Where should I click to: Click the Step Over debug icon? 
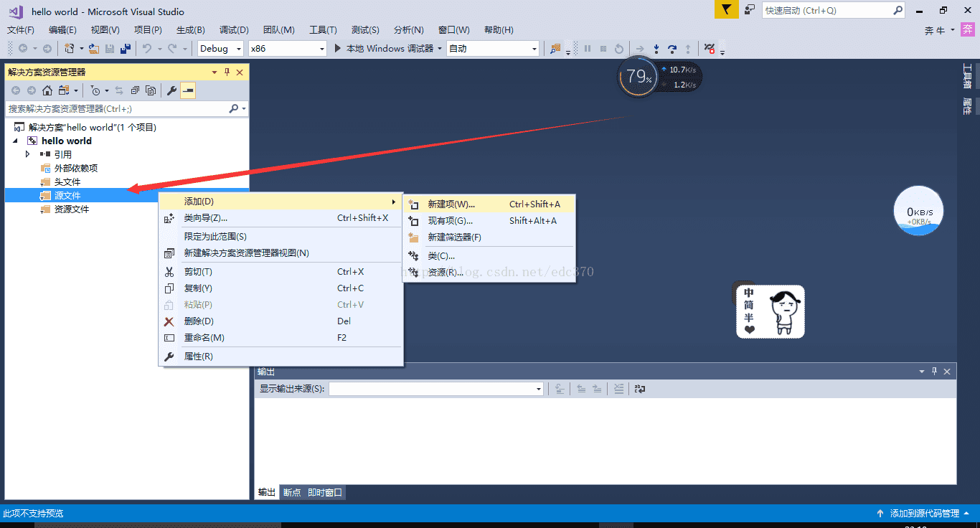[x=672, y=49]
